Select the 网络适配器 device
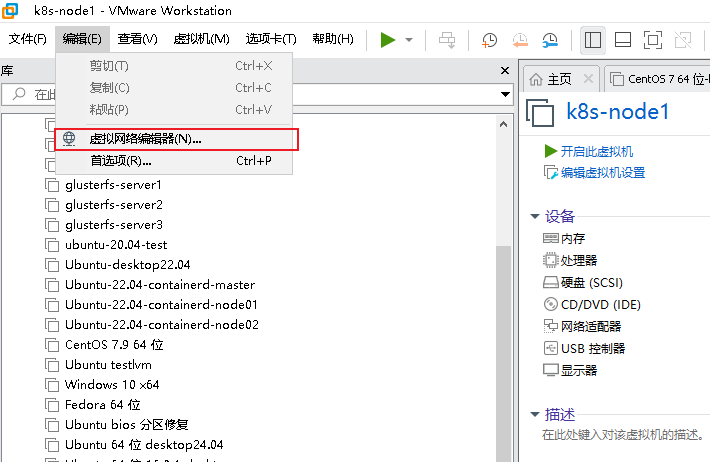This screenshot has width=710, height=462. (x=582, y=326)
